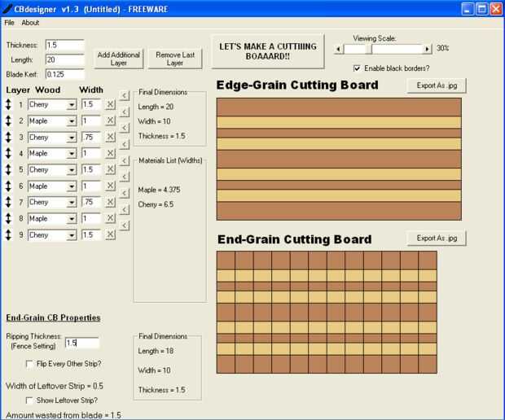The width and height of the screenshot is (505, 420).
Task: Expand the layer 8 wood type list
Action: (x=72, y=219)
